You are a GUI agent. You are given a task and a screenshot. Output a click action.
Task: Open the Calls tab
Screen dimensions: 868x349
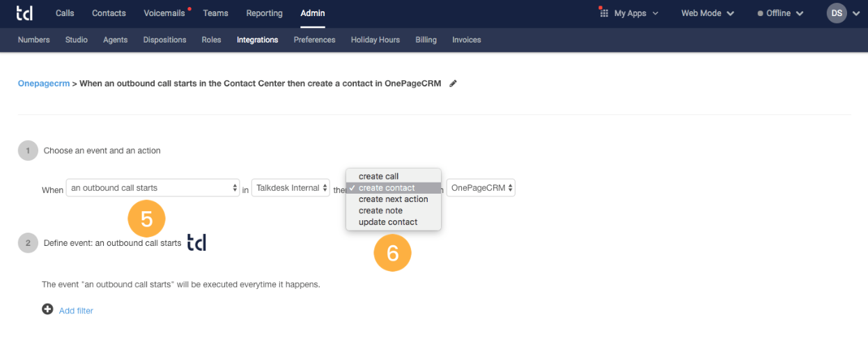(65, 13)
